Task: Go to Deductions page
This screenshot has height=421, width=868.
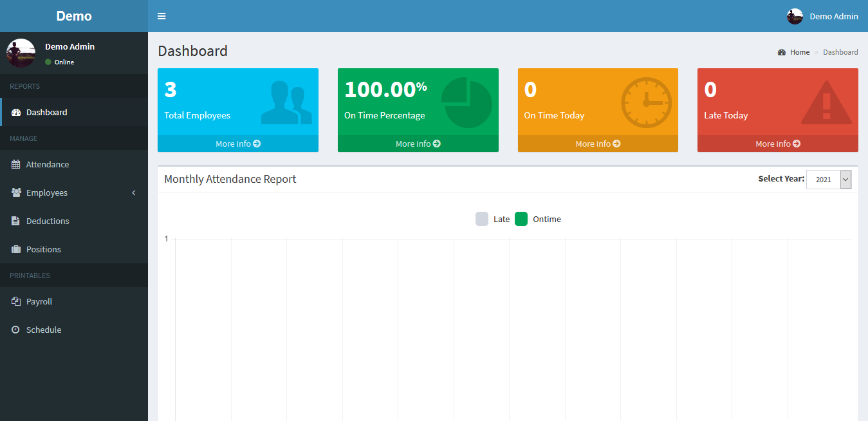Action: (74, 221)
